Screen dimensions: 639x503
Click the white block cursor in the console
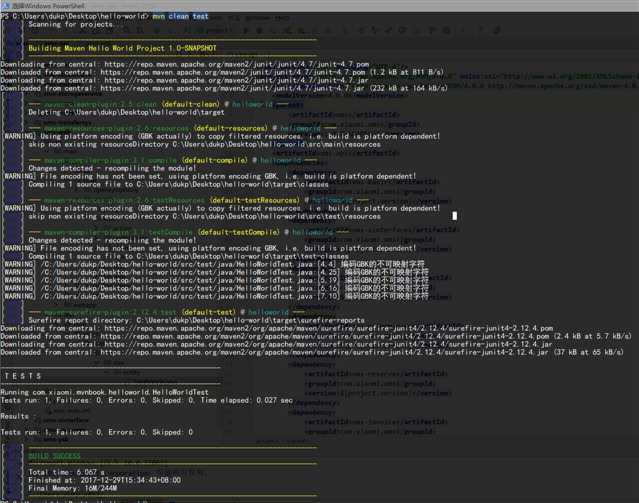(x=455, y=216)
